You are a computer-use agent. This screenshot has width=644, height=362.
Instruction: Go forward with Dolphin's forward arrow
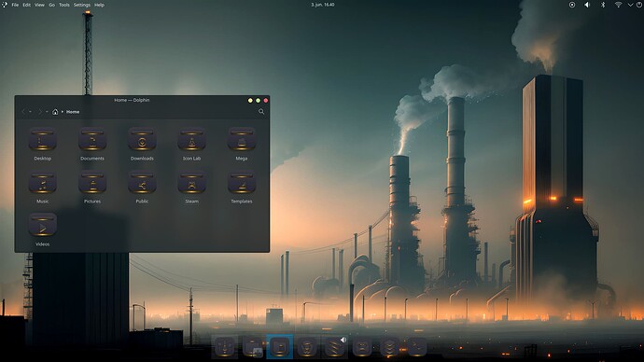click(40, 112)
